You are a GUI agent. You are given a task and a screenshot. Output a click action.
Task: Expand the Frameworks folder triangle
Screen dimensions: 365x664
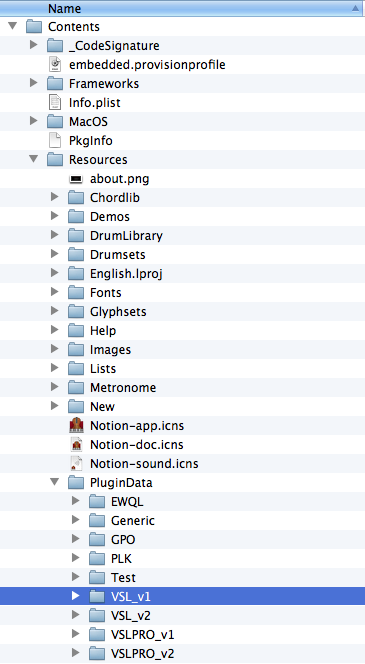pos(34,83)
